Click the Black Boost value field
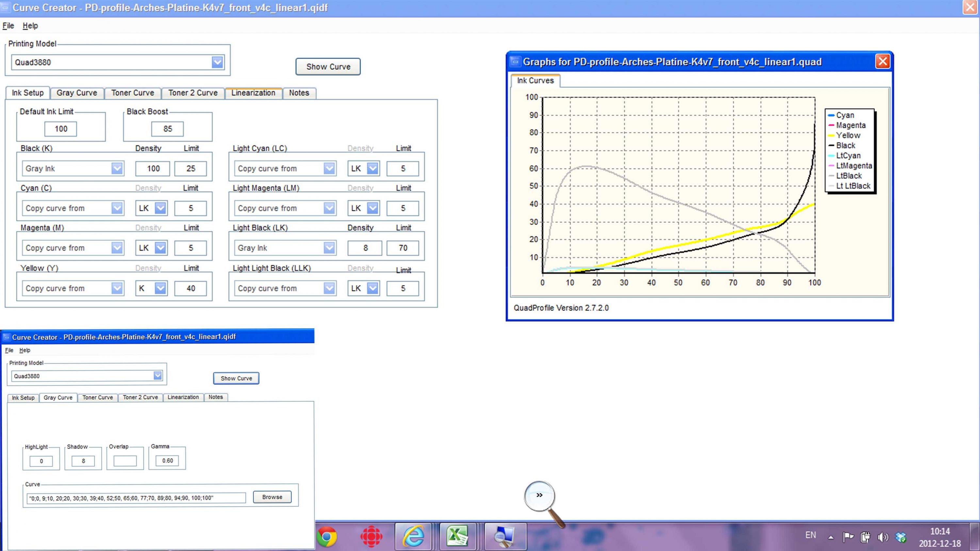 point(167,129)
